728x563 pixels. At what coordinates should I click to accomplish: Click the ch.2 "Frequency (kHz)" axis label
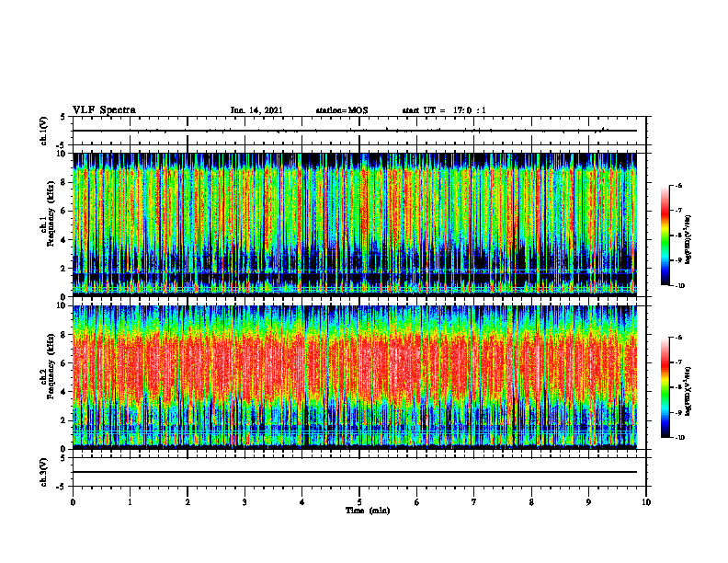tap(51, 366)
